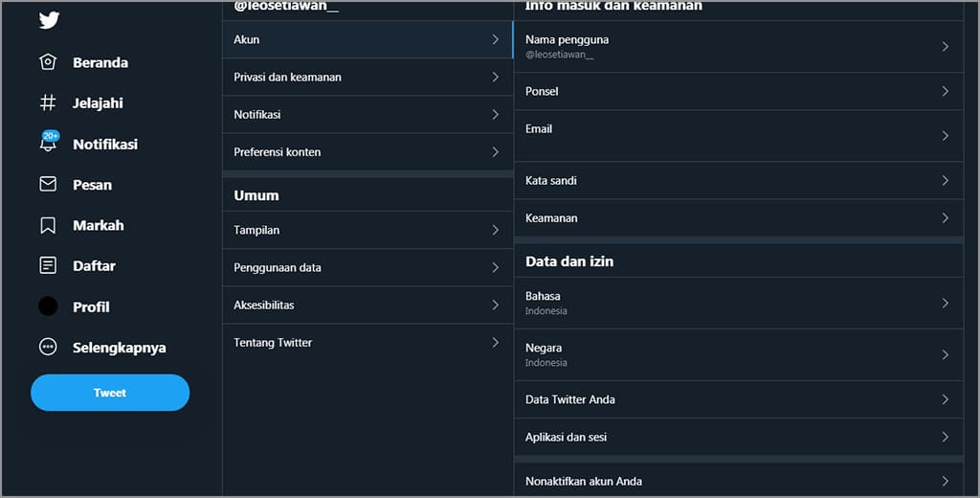This screenshot has width=980, height=498.
Task: Select the Akun settings tab
Action: pos(367,39)
